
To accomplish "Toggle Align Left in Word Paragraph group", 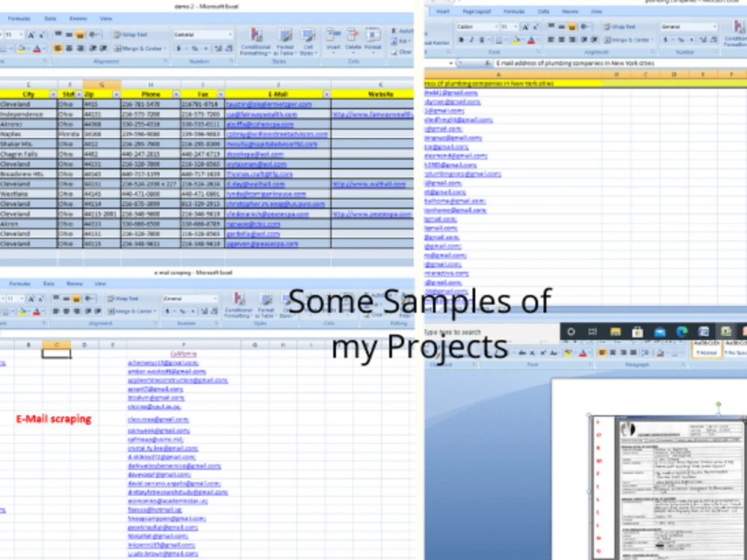I will coord(602,352).
